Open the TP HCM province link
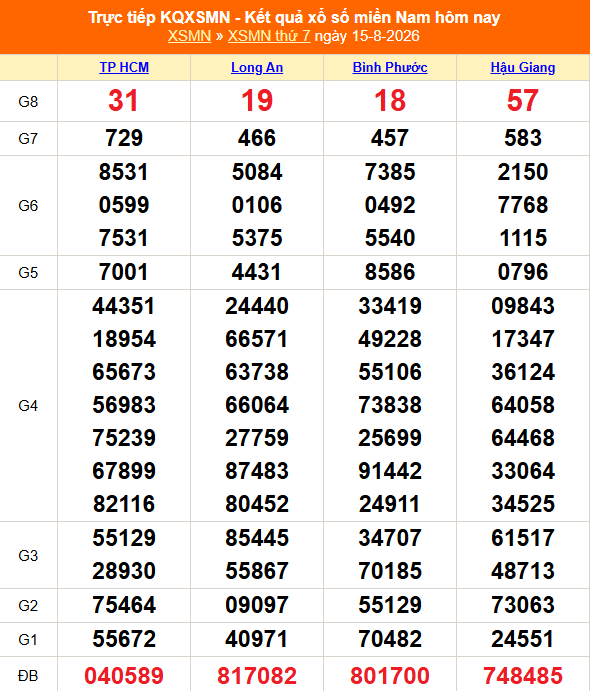Image resolution: width=590 pixels, height=691 pixels. point(124,67)
